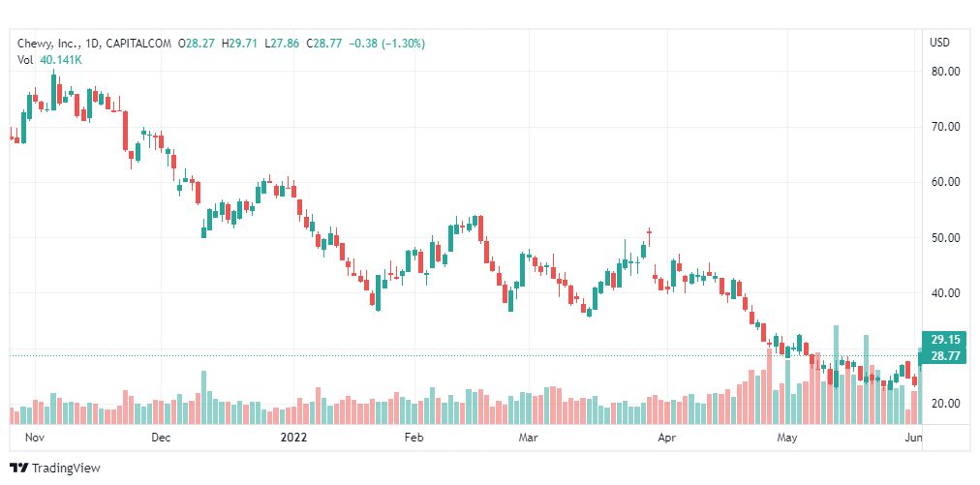The image size is (980, 485).
Task: Click the 50.00 price scale mark
Action: point(944,237)
